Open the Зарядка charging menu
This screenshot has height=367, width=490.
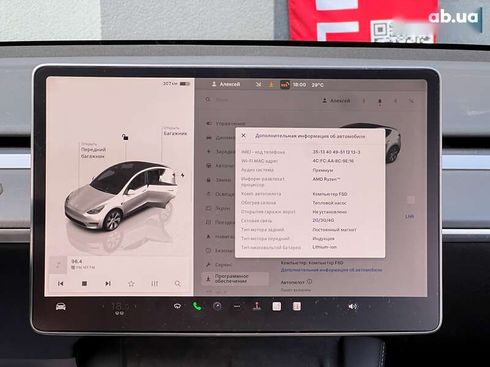221,151
